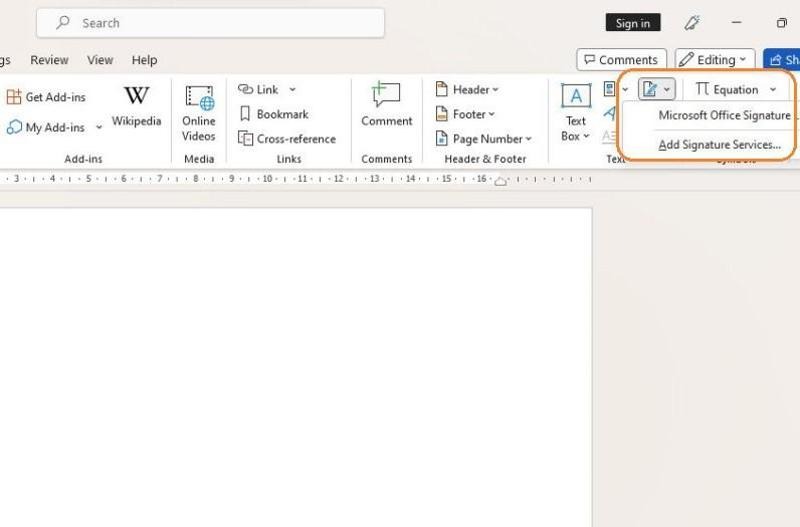The image size is (800, 527).
Task: Insert a Link
Action: coord(259,90)
